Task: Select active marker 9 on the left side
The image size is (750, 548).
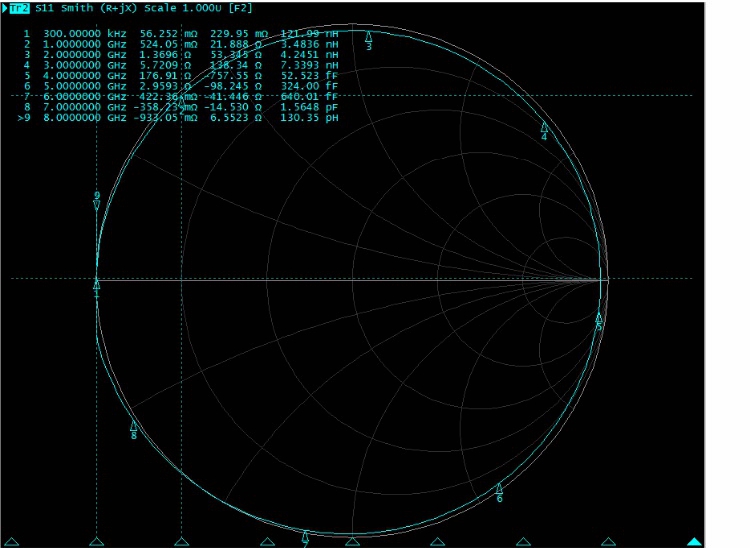Action: (97, 201)
